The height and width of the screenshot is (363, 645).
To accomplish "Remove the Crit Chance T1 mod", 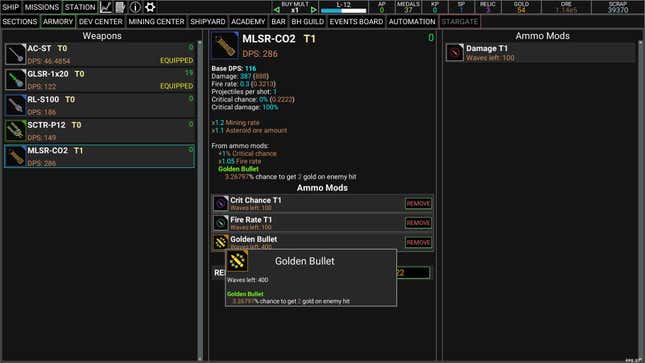I will pos(418,203).
